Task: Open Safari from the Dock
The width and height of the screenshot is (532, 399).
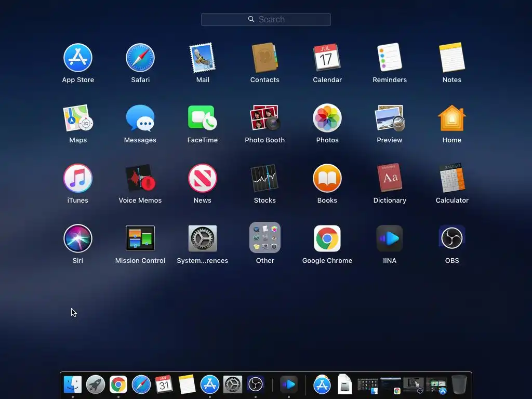Action: pos(141,384)
